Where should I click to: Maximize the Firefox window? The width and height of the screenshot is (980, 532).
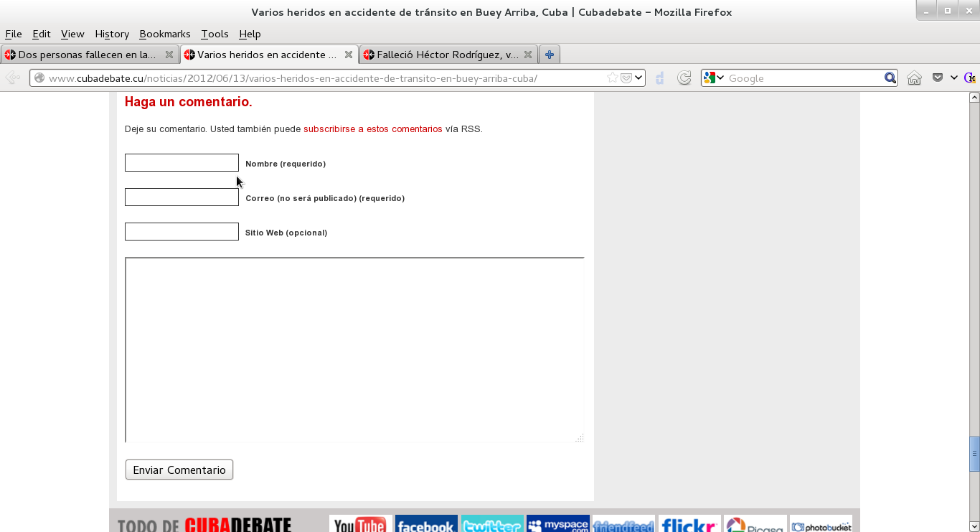(x=947, y=11)
